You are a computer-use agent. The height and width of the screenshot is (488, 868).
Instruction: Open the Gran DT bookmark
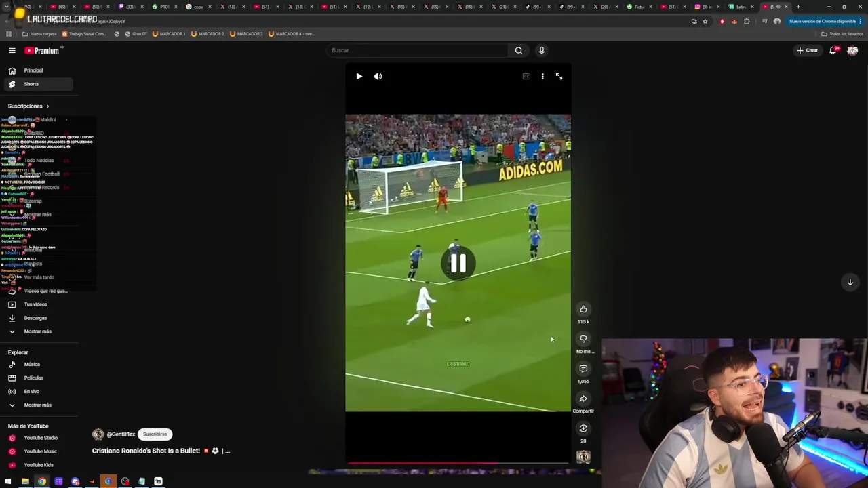(136, 34)
